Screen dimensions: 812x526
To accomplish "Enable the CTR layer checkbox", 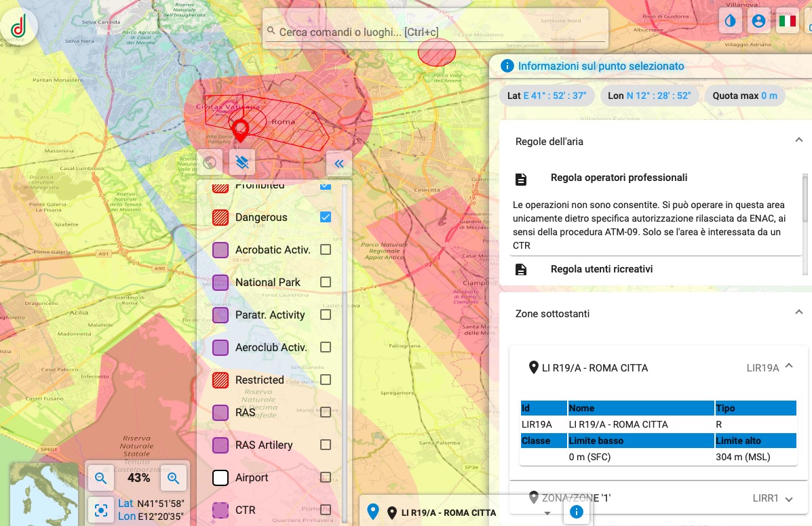I will tap(325, 510).
